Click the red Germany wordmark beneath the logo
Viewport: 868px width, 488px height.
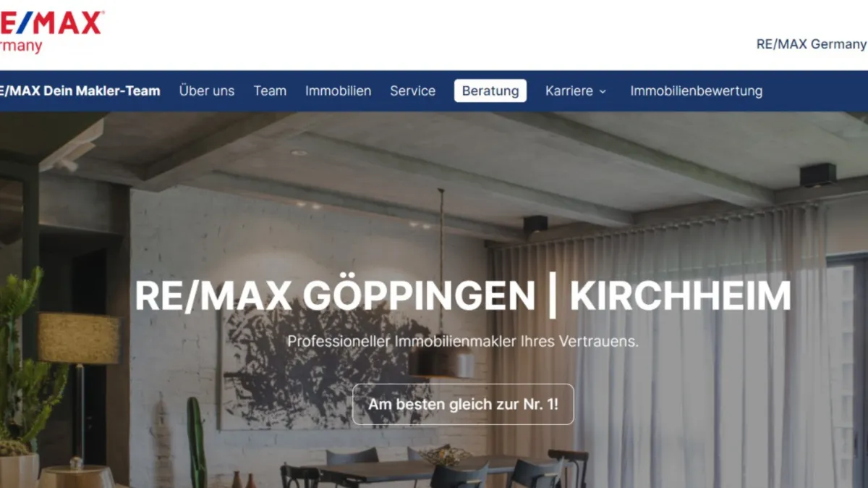pos(21,46)
